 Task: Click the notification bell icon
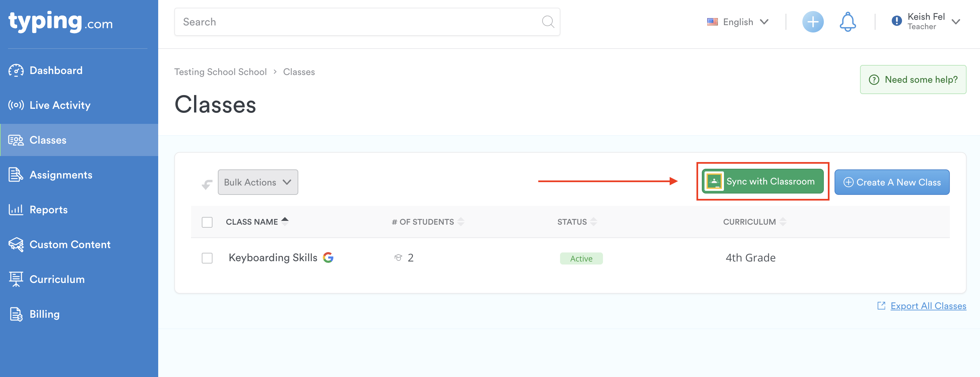(x=848, y=22)
